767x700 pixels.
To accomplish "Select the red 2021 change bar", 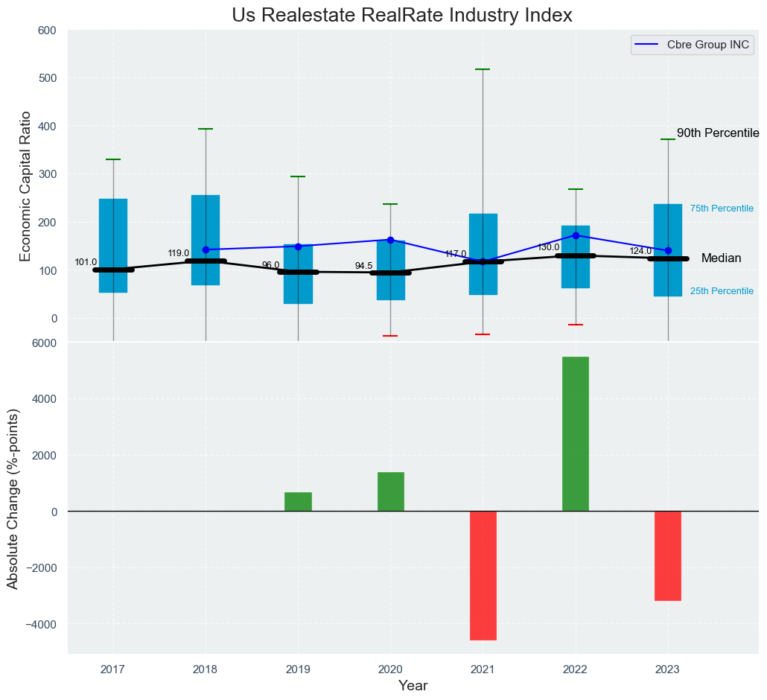I will (483, 575).
